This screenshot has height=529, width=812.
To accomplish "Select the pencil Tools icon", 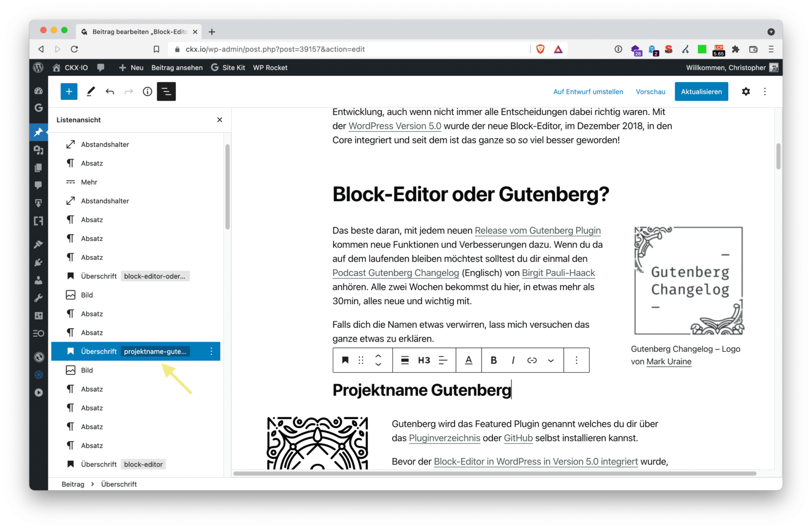I will [91, 92].
